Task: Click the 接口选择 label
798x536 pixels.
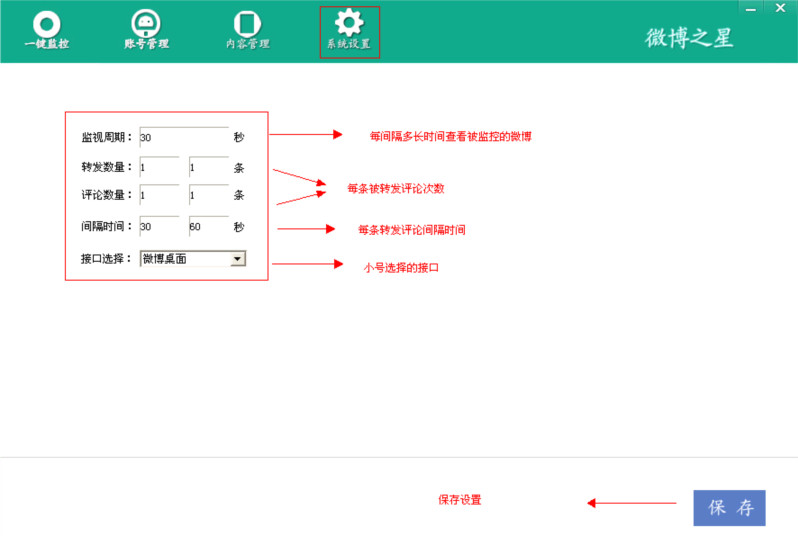Action: pyautogui.click(x=106, y=259)
